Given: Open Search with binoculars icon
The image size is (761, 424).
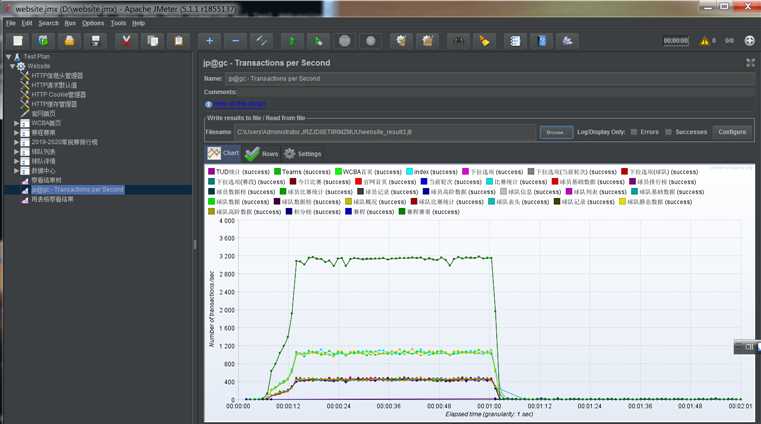Looking at the screenshot, I should pos(458,41).
